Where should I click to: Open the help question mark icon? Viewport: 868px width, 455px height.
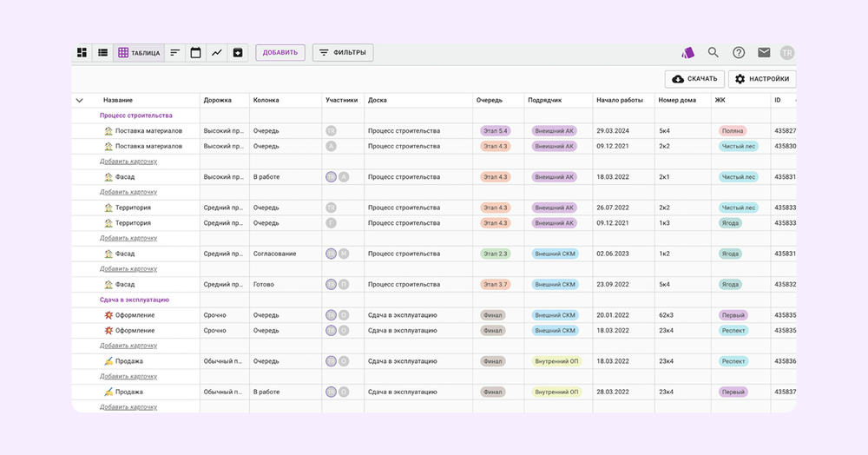click(x=739, y=53)
